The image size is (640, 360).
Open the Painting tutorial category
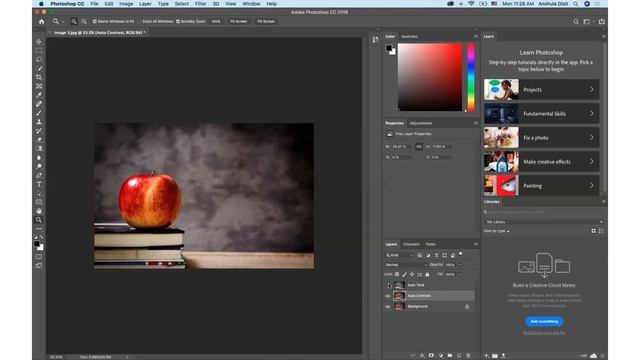tap(541, 186)
